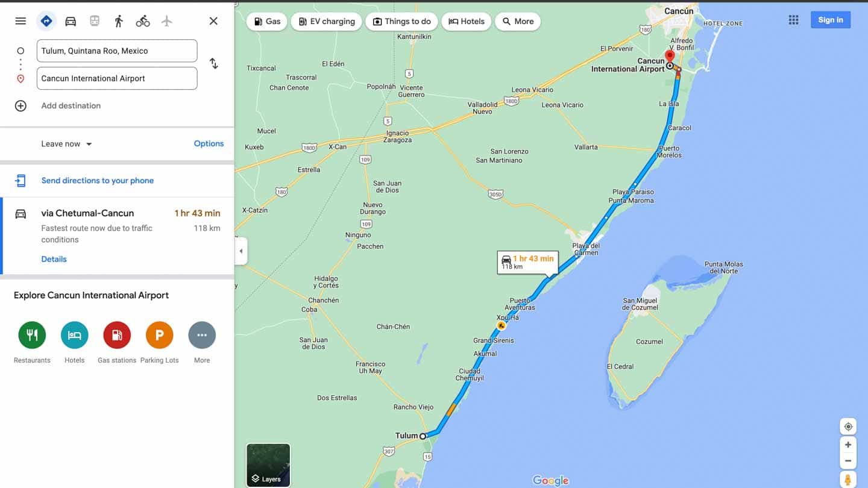Screen dimensions: 868x488
Task: Click the Playa del Carmen map label
Action: click(586, 249)
